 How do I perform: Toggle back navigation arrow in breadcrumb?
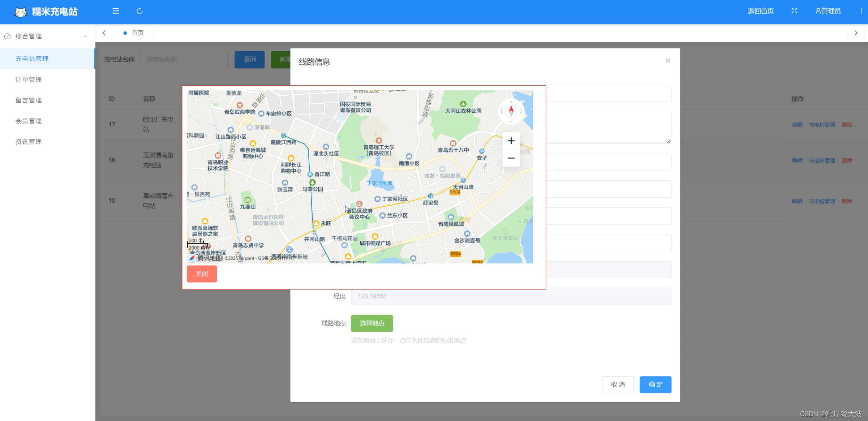point(103,33)
